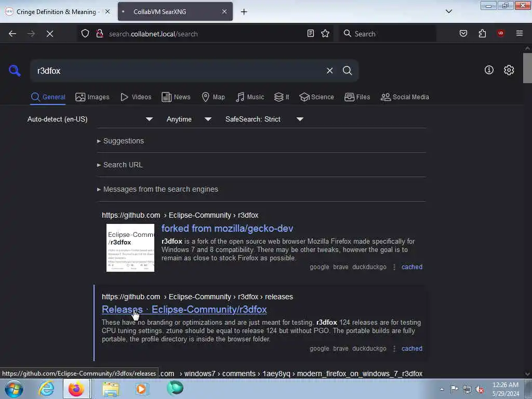
Task: Open tracking protection shield icon
Action: pos(85,34)
